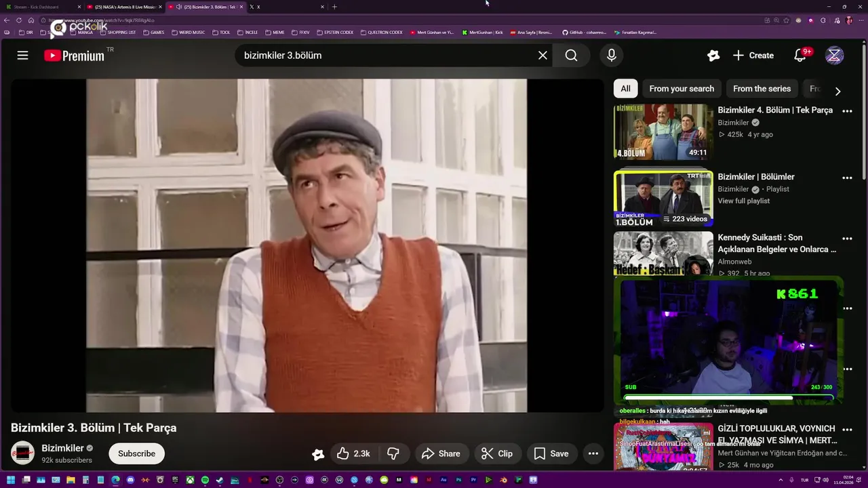
Task: Open the WEIRD MUSIC bookmarks folder
Action: click(188, 33)
